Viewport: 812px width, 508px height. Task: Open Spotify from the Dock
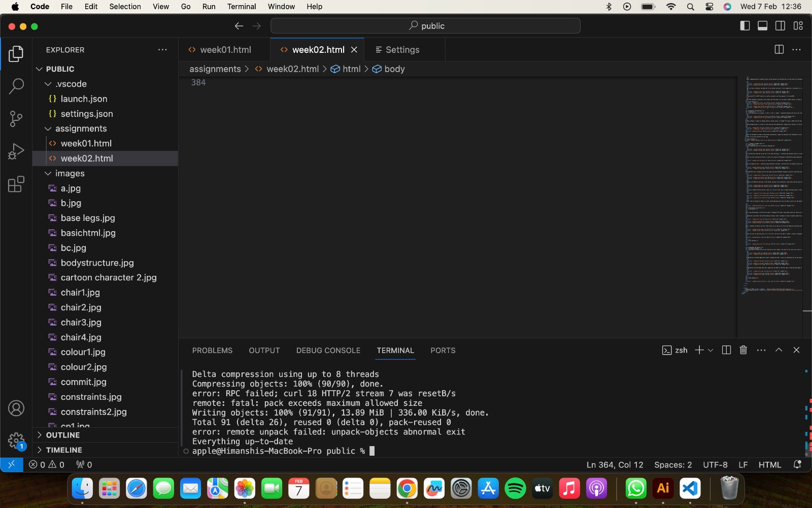point(515,489)
